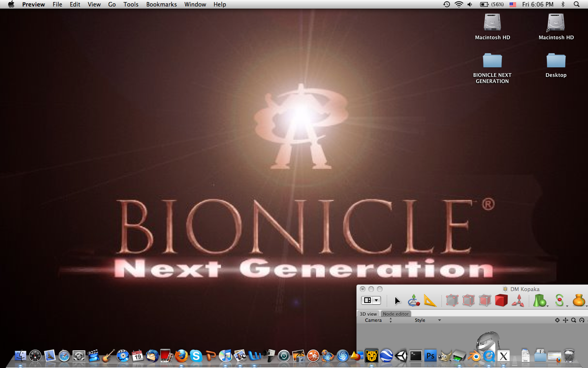588x368 pixels.
Task: Open the viewport layout dropdown arrow
Action: tap(376, 300)
